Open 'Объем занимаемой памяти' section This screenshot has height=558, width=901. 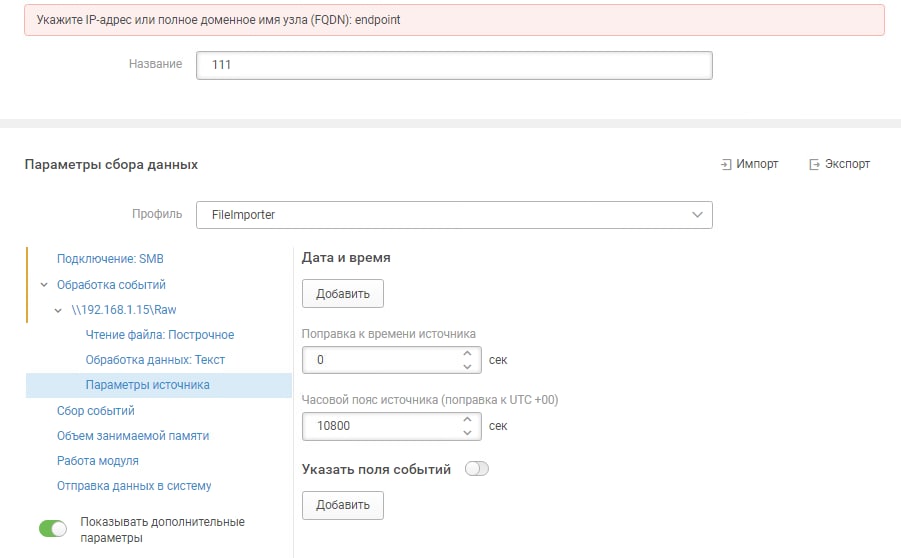(x=133, y=436)
